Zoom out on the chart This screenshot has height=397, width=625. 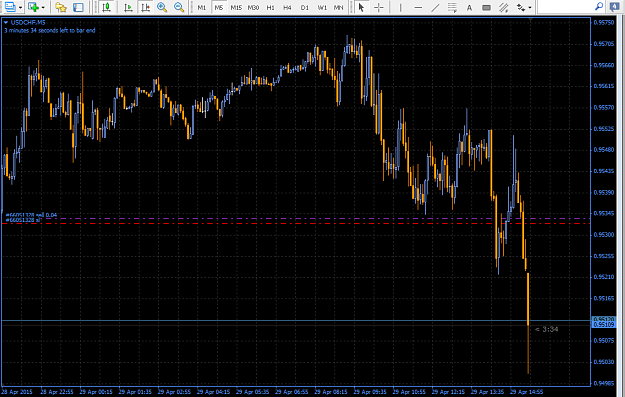[x=179, y=7]
